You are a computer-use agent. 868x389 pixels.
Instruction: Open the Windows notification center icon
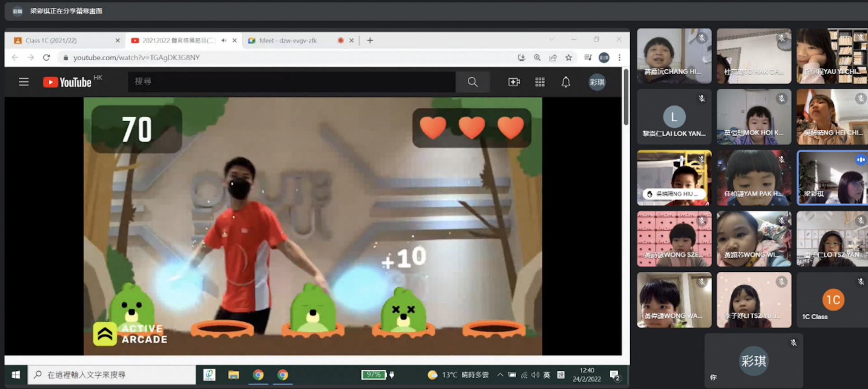click(x=615, y=375)
